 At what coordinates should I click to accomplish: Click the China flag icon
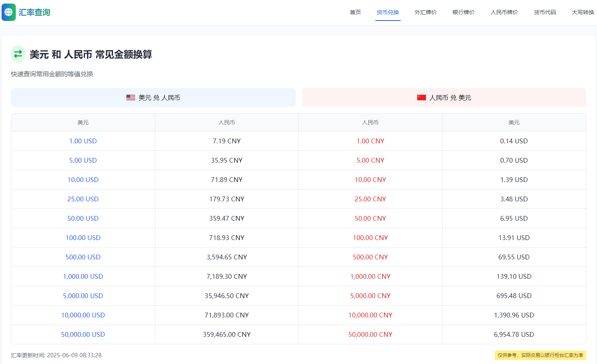click(x=422, y=98)
